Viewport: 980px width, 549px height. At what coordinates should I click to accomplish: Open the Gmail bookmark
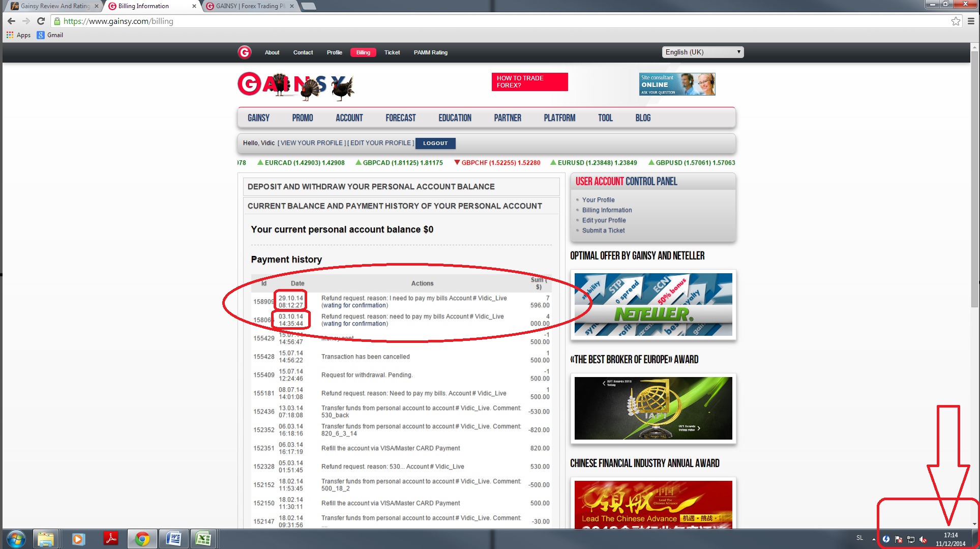coord(50,35)
